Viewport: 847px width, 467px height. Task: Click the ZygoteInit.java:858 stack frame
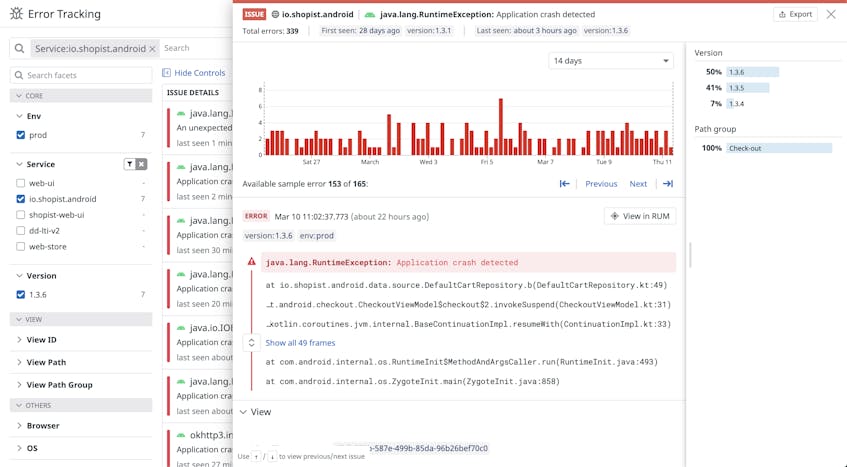point(413,381)
